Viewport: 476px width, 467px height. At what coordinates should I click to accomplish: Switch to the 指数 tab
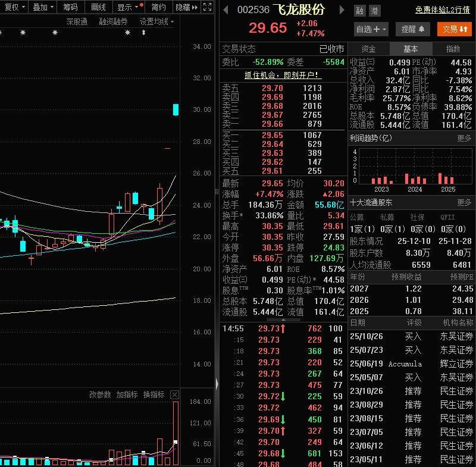pyautogui.click(x=453, y=49)
